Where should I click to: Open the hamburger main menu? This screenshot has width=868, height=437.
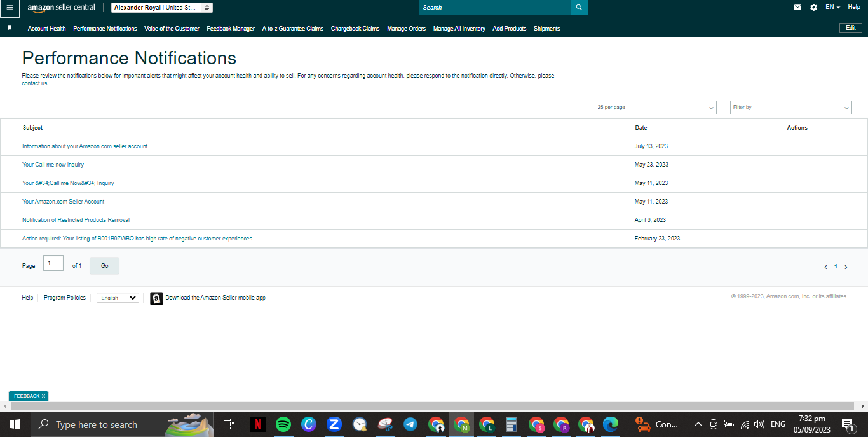click(x=10, y=8)
